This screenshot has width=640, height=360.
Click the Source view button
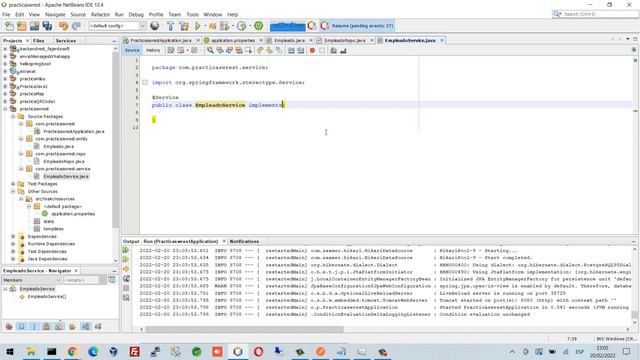tap(132, 50)
